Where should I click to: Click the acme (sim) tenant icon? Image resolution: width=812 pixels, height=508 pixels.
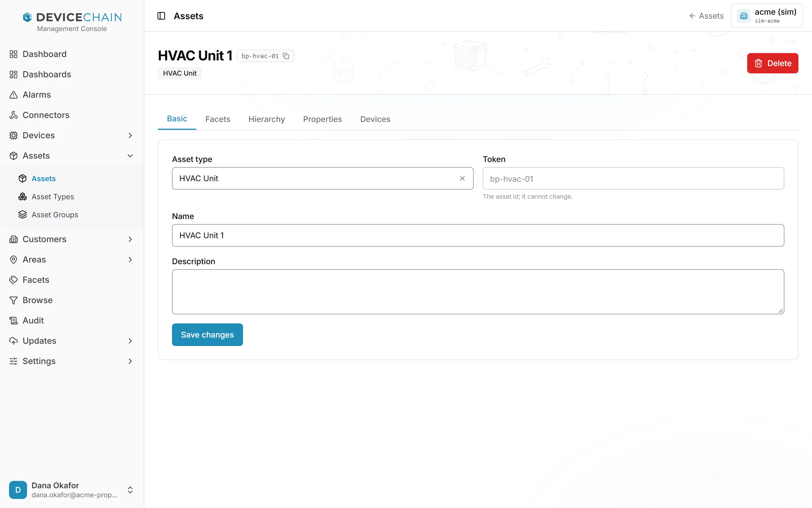point(743,16)
